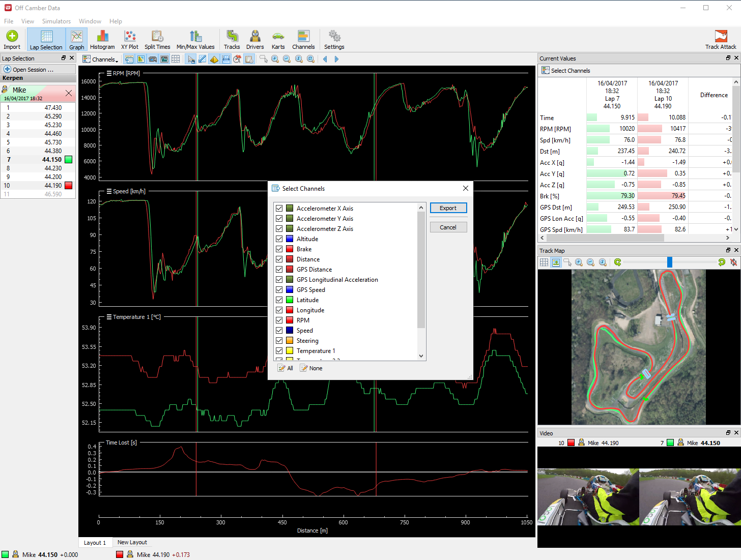The image size is (741, 560).
Task: Expand Temperature 1 graph options menu
Action: tap(109, 317)
